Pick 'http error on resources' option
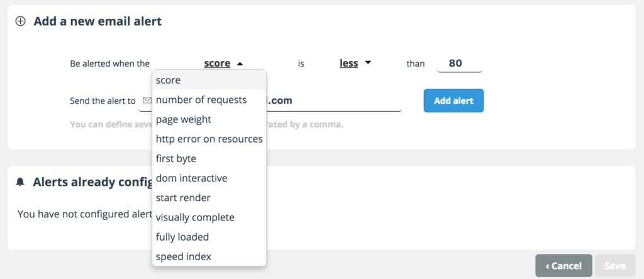The height and width of the screenshot is (279, 644). 209,139
